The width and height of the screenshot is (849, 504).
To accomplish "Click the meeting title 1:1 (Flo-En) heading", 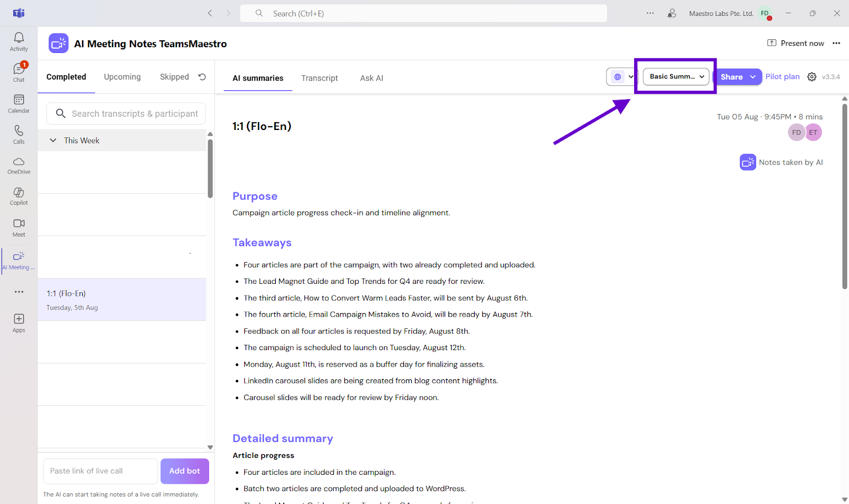I will click(x=262, y=126).
